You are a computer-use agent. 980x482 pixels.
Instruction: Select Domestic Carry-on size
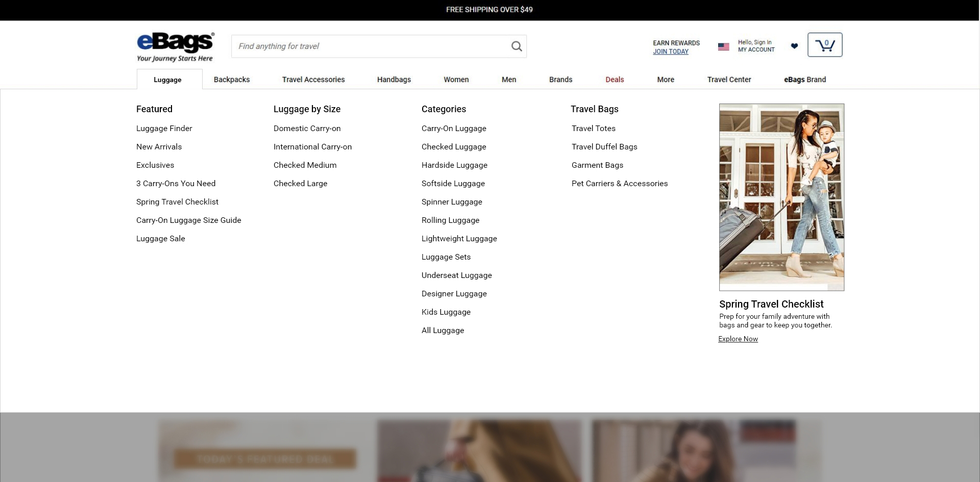point(307,129)
